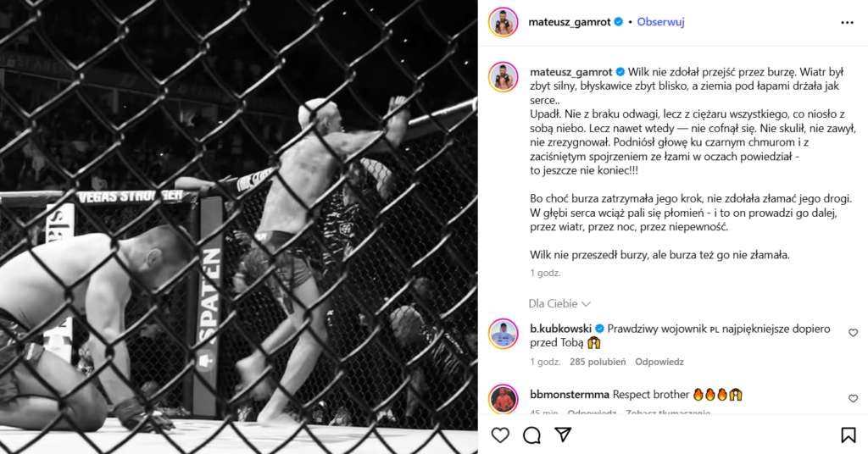
Task: Share the post with the paper plane icon
Action: coord(563,435)
